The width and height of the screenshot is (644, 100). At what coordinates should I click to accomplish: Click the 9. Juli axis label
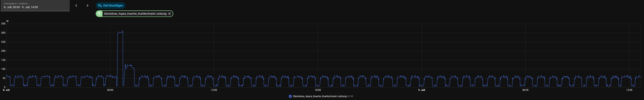click(422, 90)
